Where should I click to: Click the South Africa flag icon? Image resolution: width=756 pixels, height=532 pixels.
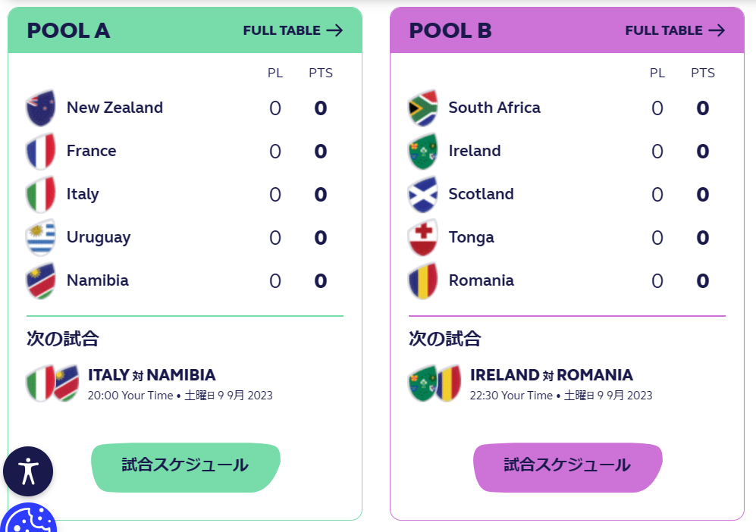pyautogui.click(x=423, y=108)
